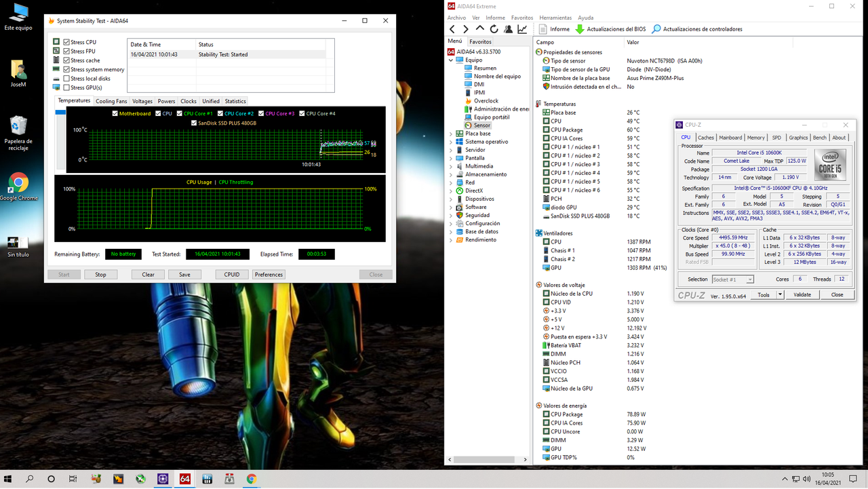Expand Sistema operativo tree node
Viewport: 868px width, 489px height.
(451, 142)
